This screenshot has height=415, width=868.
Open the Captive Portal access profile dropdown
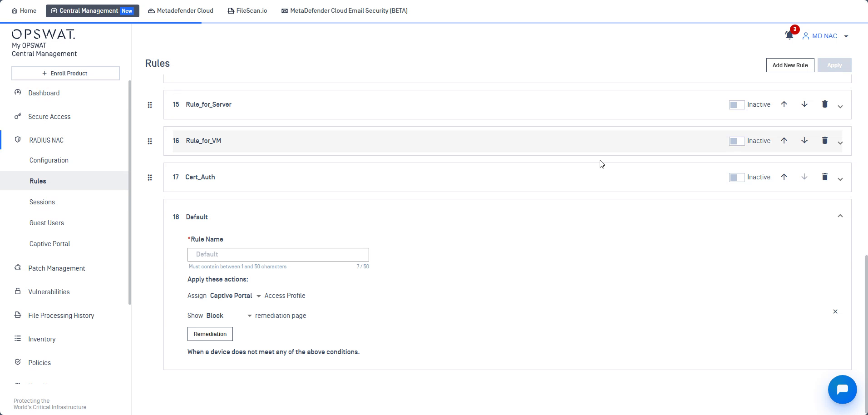point(235,296)
